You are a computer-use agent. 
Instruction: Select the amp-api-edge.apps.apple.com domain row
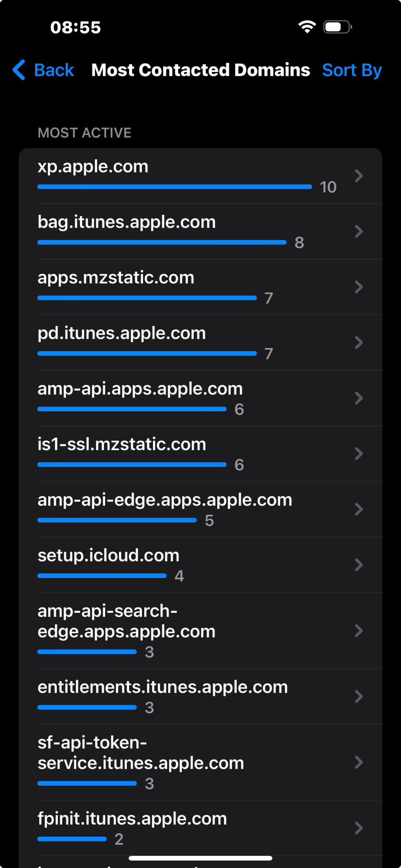200,509
